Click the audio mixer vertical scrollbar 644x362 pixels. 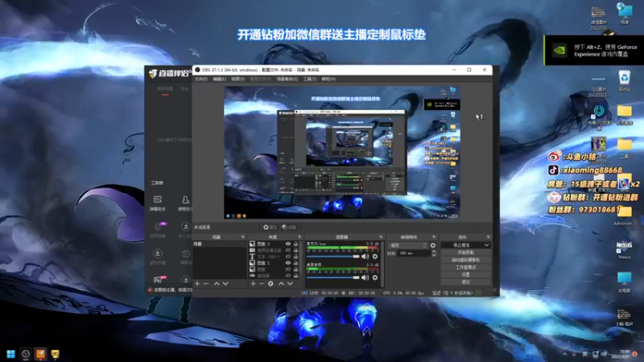[x=382, y=263]
